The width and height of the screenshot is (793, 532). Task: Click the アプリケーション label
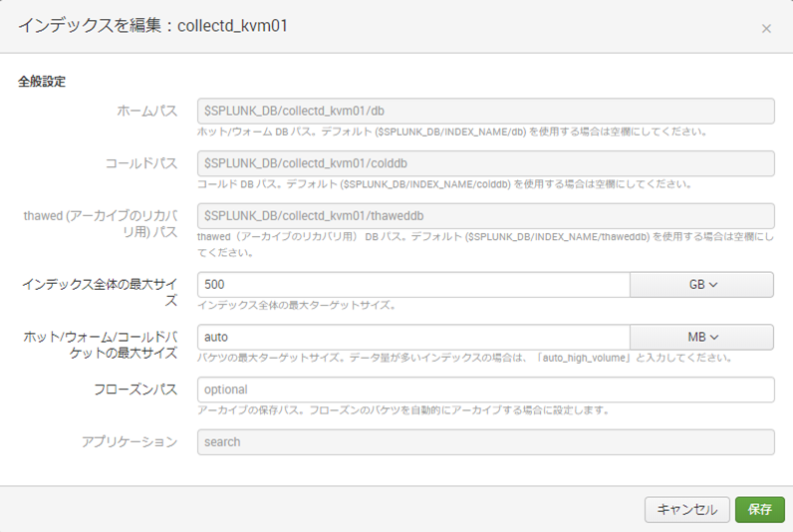(130, 442)
